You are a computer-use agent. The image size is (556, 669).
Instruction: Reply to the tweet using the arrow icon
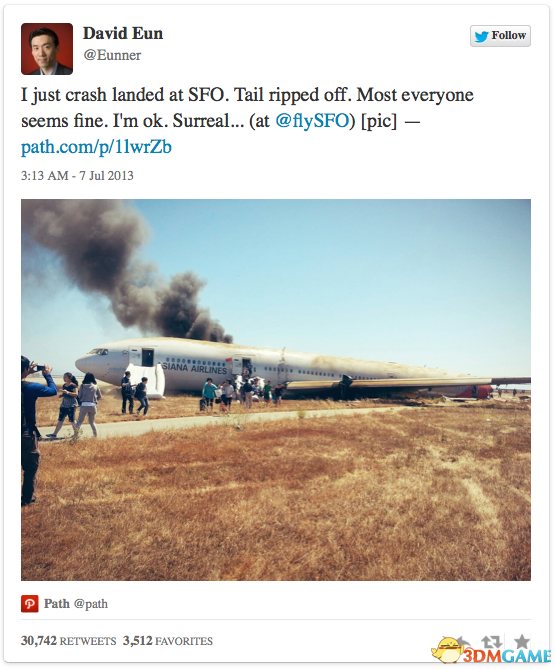click(464, 641)
